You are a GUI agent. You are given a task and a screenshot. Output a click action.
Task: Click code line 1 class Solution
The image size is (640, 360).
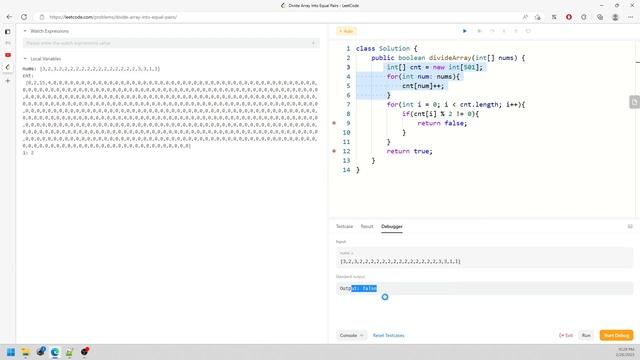coord(386,49)
